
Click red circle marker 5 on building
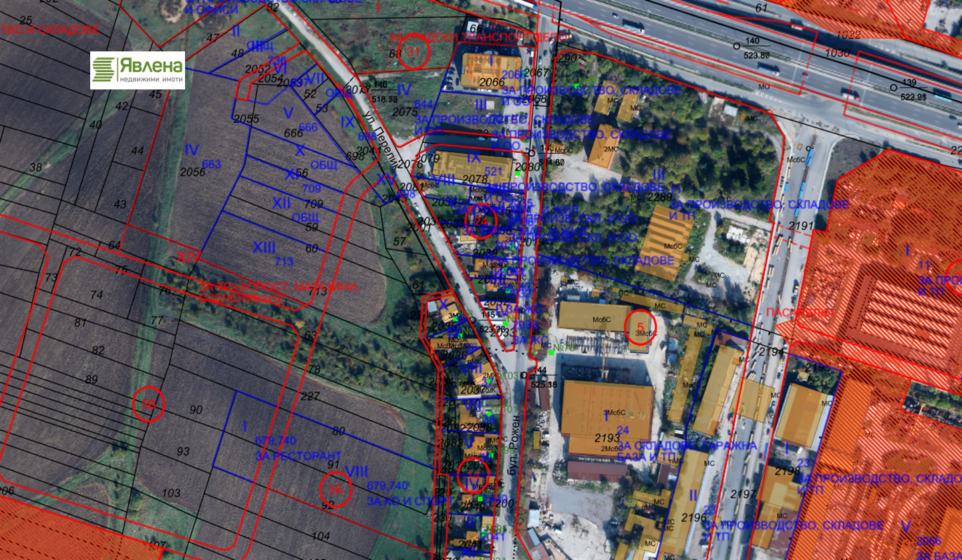click(641, 326)
